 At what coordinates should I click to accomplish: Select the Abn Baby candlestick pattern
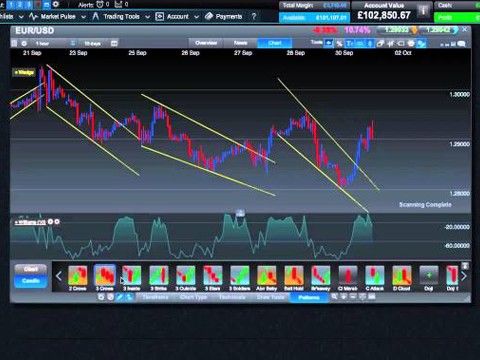pyautogui.click(x=267, y=278)
